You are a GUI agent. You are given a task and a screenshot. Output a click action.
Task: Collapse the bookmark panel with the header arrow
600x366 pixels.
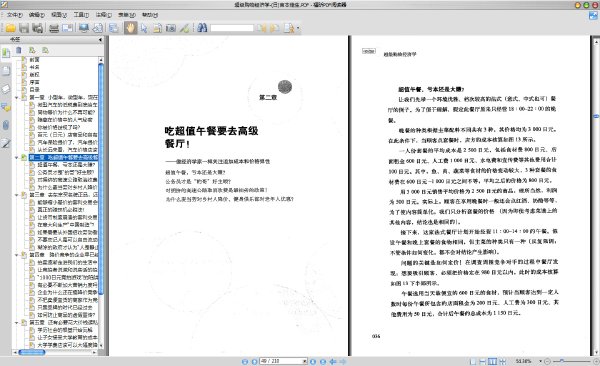tap(100, 39)
